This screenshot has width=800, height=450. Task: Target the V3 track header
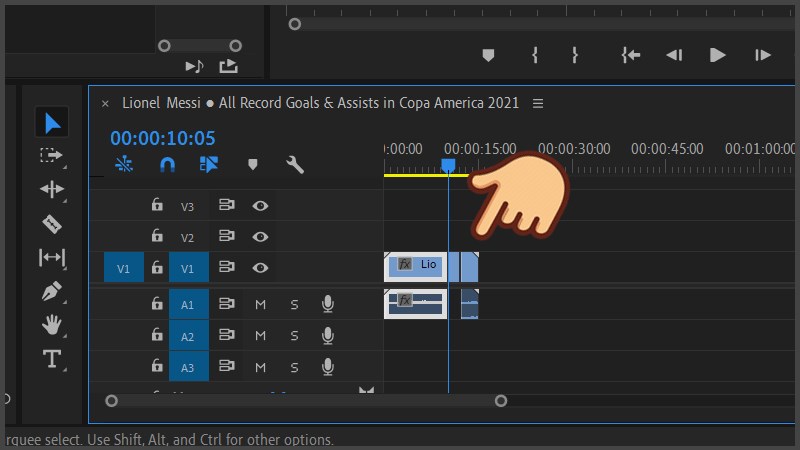click(188, 206)
